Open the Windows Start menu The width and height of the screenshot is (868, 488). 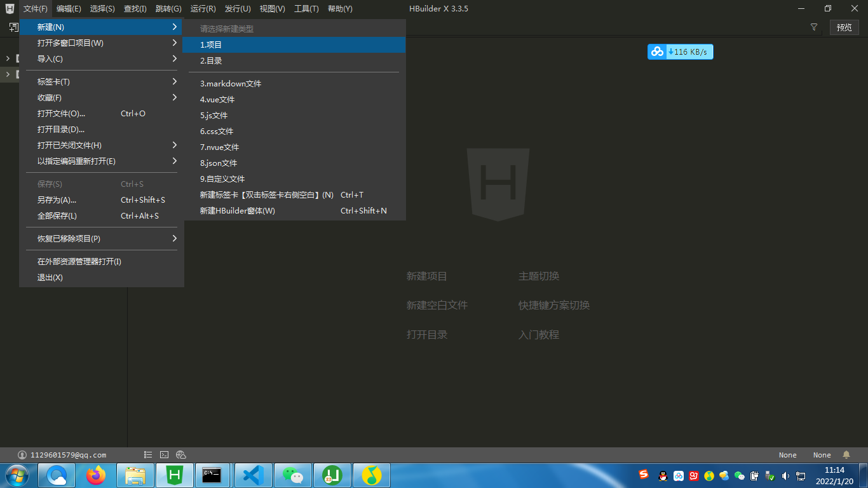(x=17, y=475)
